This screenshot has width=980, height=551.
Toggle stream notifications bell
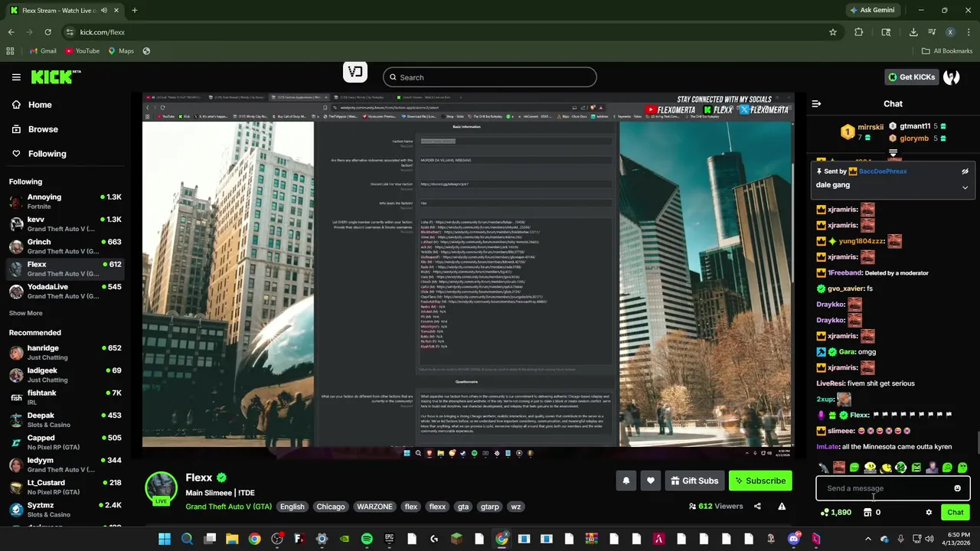626,481
